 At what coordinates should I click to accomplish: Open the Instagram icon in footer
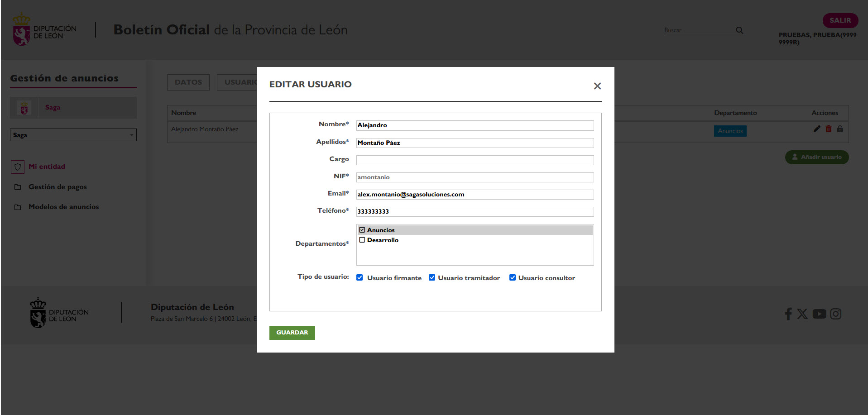click(836, 314)
